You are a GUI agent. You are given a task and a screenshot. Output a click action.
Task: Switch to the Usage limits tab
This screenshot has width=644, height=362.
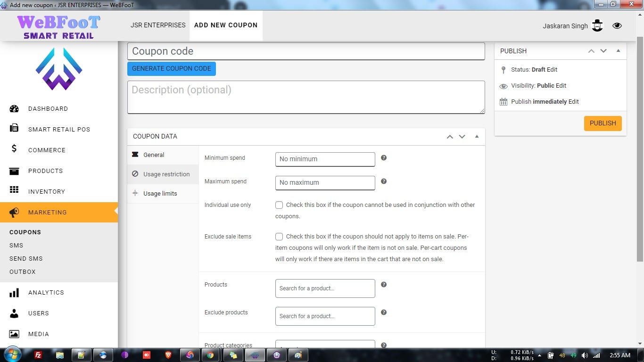160,194
